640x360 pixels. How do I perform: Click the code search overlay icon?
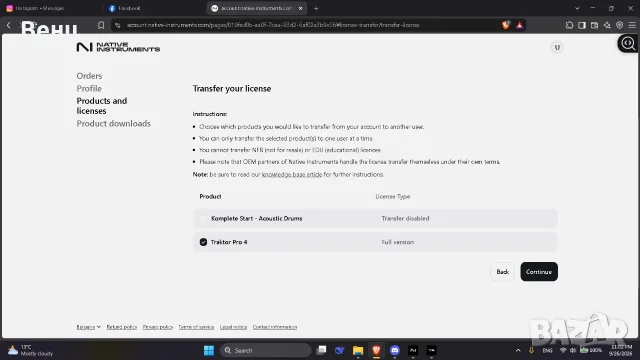coord(628,43)
